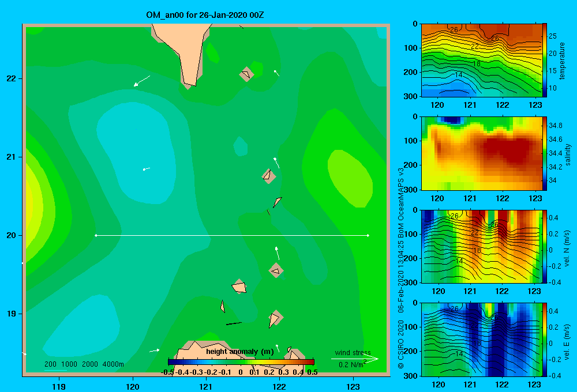Click the '22' isotherm label in temperature panel
The image size is (577, 392).
coord(475,46)
